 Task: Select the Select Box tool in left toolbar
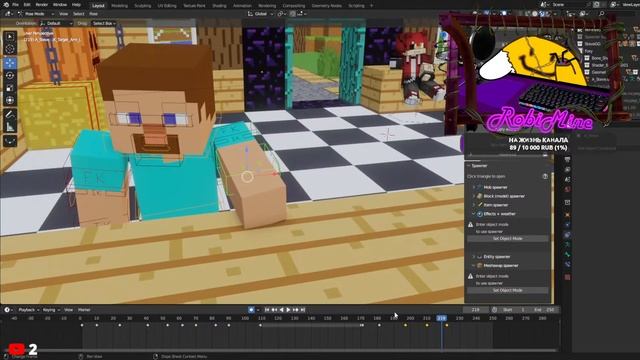(x=10, y=37)
